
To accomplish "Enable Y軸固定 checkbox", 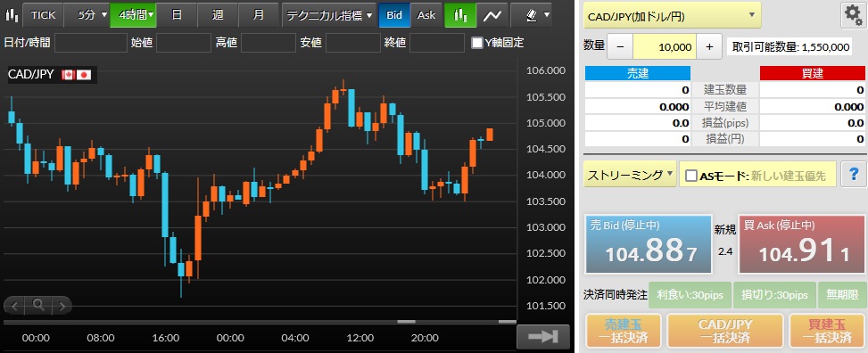I will 476,43.
